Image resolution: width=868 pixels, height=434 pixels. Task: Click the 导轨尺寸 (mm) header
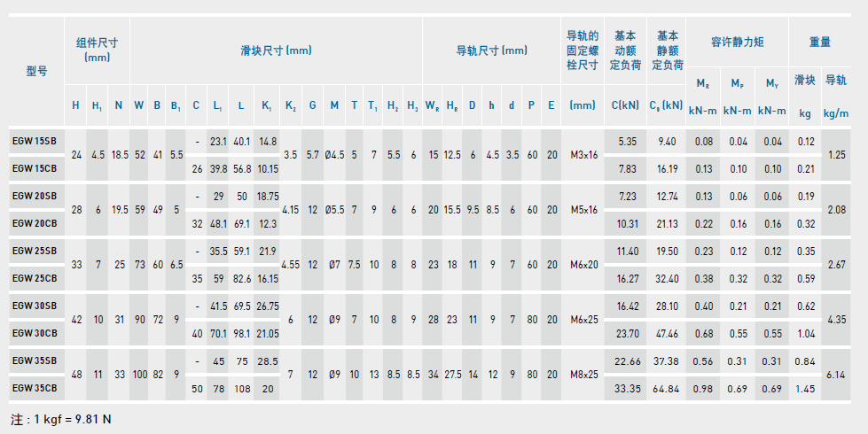click(491, 50)
